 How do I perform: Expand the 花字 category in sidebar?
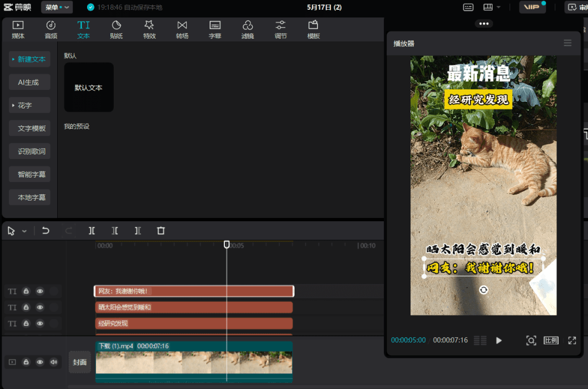coord(30,105)
